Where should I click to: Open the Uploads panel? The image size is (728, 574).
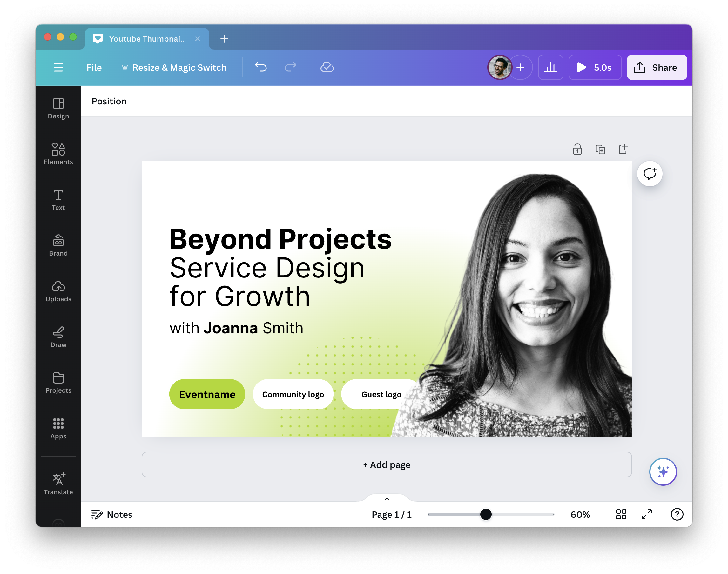click(58, 291)
